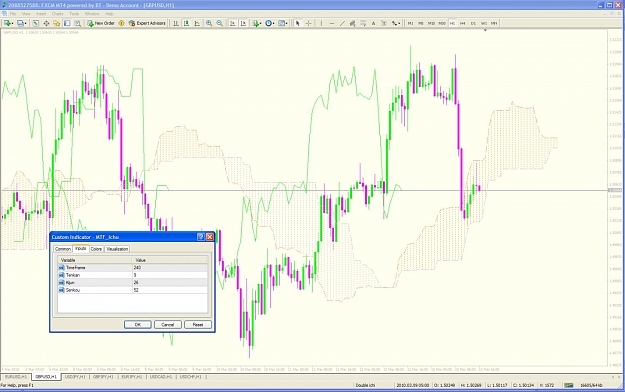Select the Senkou value 52 field
This screenshot has height=392, width=625.
[x=170, y=290]
